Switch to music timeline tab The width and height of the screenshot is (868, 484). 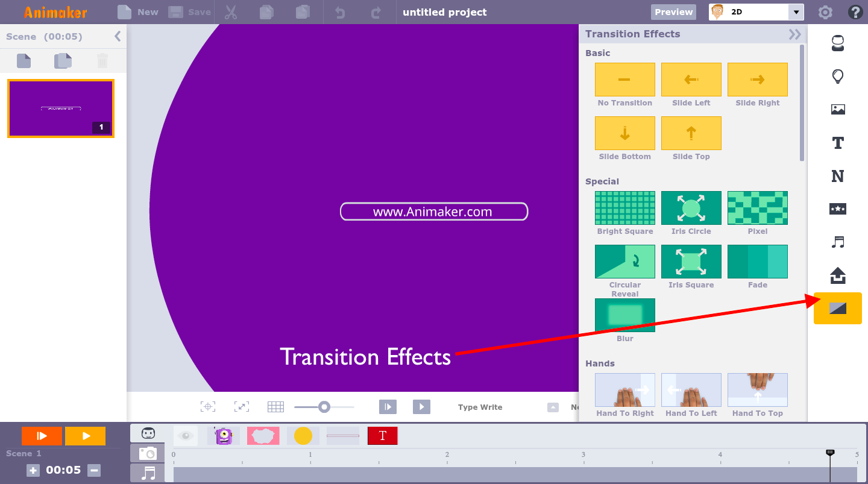click(x=148, y=473)
